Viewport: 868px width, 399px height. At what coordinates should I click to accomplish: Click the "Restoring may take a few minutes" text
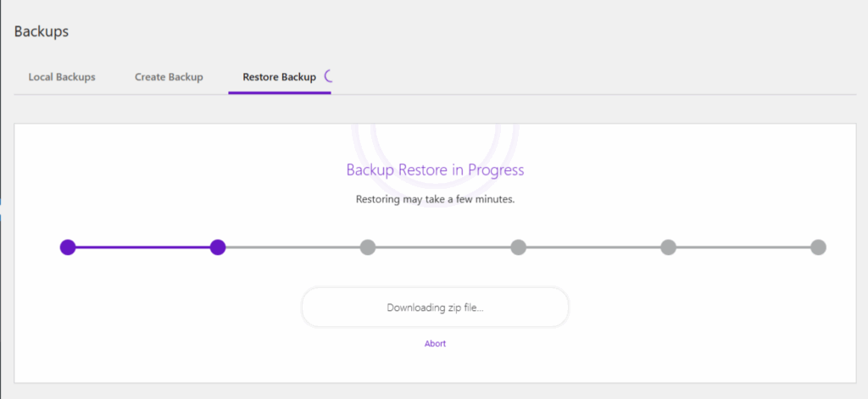[x=435, y=200]
